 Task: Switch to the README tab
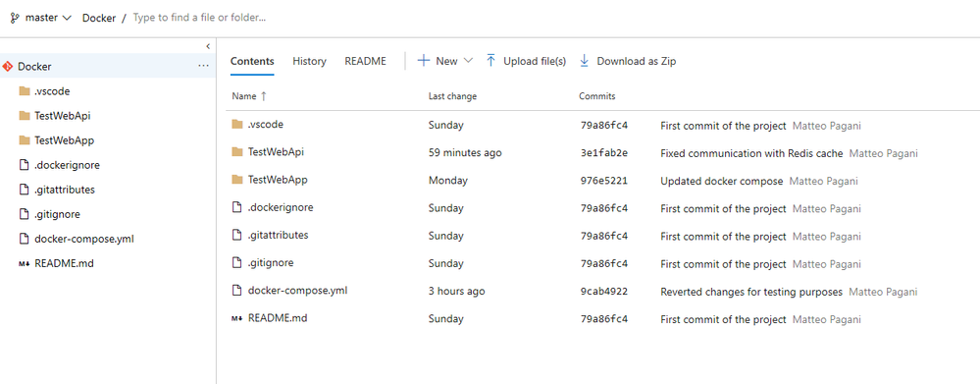(x=366, y=61)
